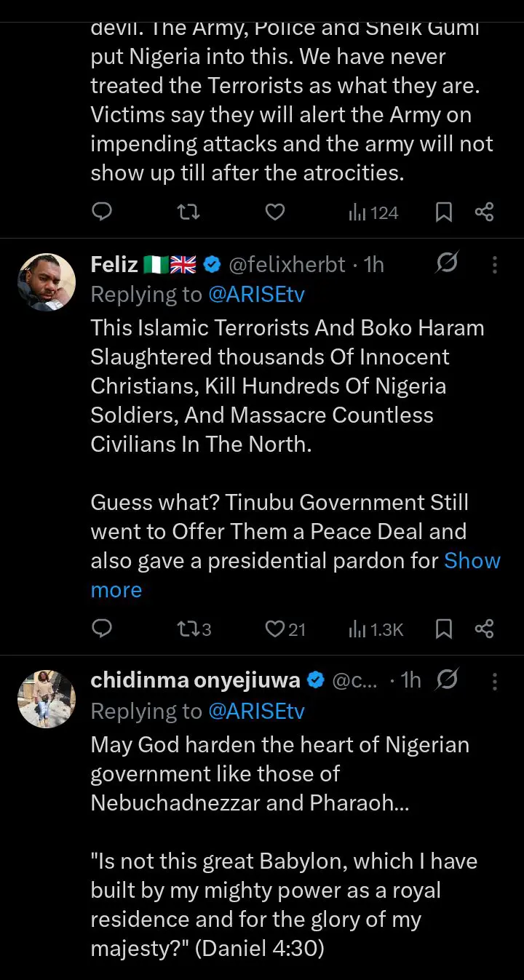Viewport: 524px width, 980px height.
Task: Repost the top post about the Army
Action: [x=188, y=212]
